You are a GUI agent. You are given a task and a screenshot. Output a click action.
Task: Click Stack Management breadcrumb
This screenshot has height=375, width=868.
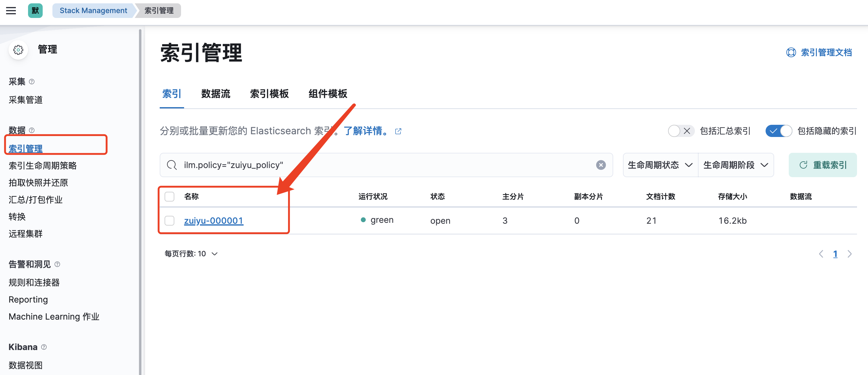tap(93, 11)
